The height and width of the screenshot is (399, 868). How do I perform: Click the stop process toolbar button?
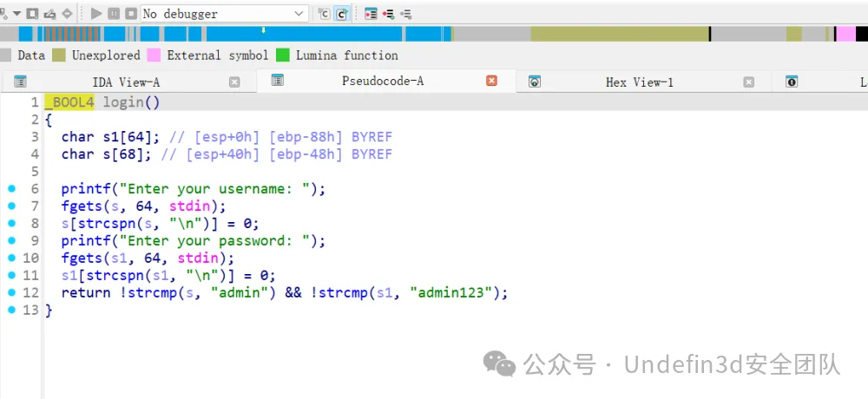click(x=130, y=14)
